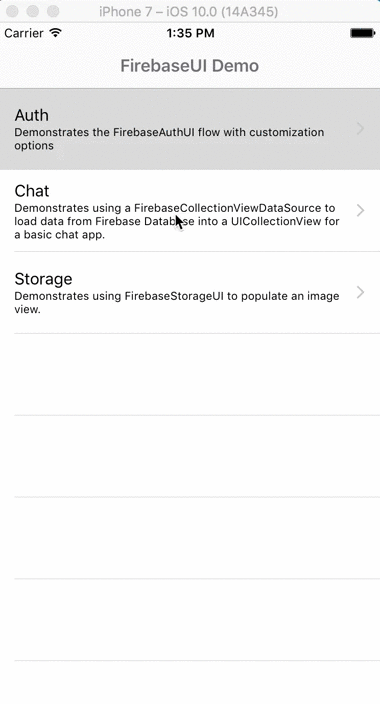This screenshot has width=380, height=704.
Task: Tap the chevron arrow on the Chat row
Action: pos(360,211)
